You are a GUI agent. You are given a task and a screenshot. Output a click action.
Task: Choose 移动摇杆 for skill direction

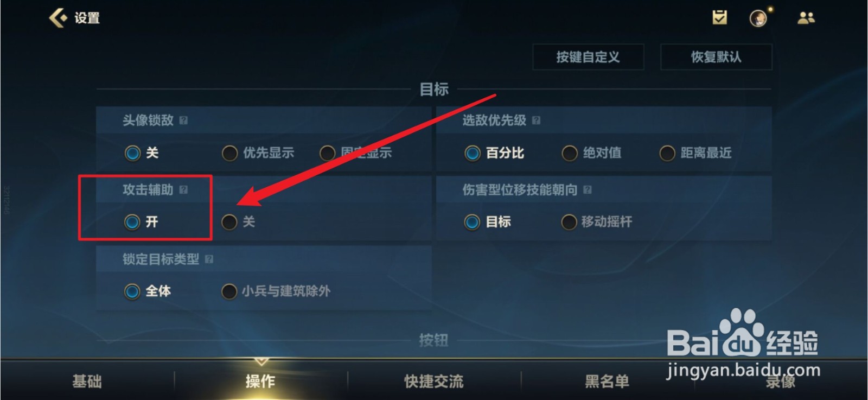click(x=597, y=221)
